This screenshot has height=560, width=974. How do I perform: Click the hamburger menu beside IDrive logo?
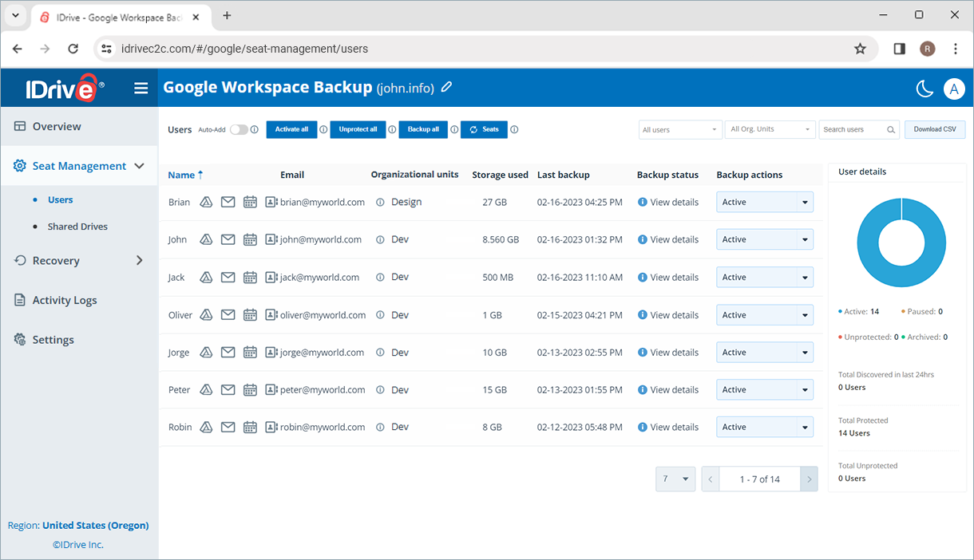141,88
